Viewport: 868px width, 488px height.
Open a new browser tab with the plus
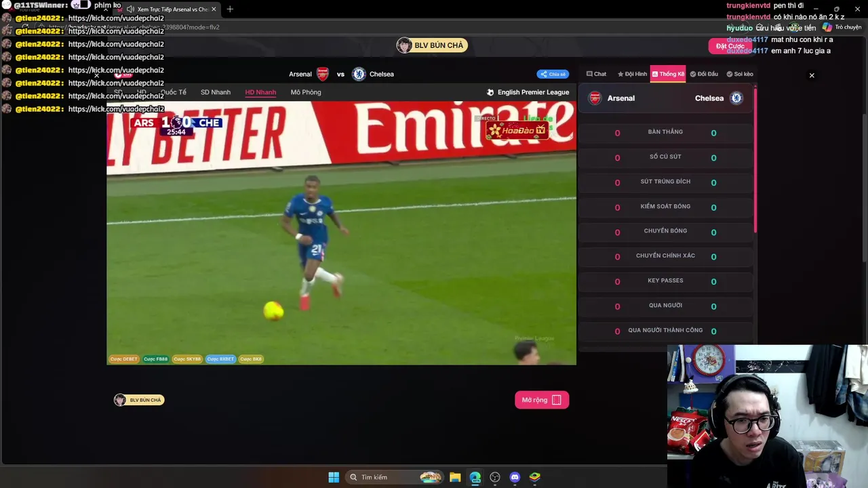point(230,9)
